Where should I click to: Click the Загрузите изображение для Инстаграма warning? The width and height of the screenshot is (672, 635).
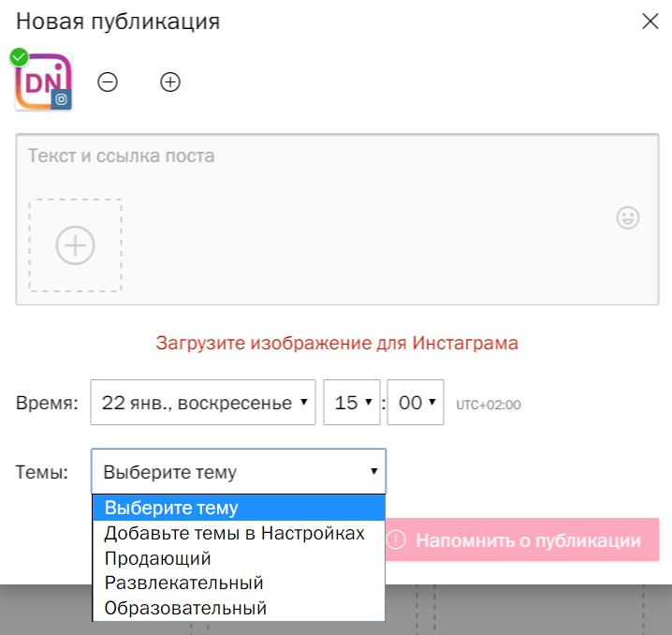point(337,343)
